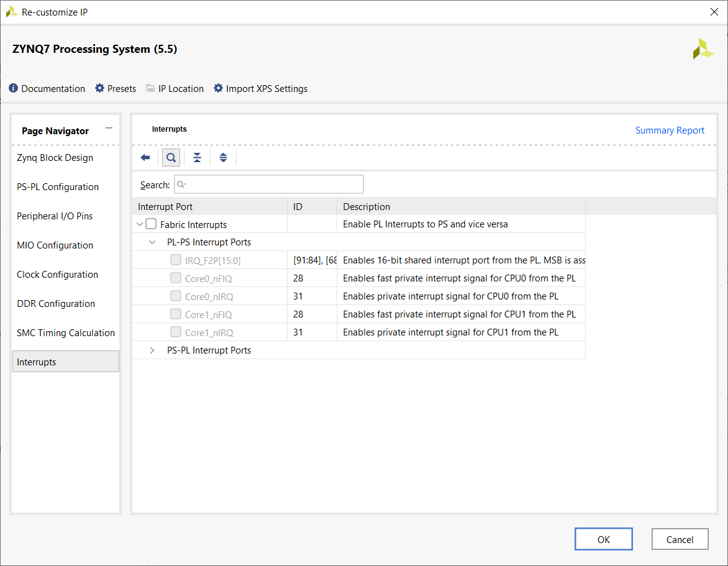Toggle the search magnifier toolbar icon
This screenshot has width=728, height=566.
point(171,158)
